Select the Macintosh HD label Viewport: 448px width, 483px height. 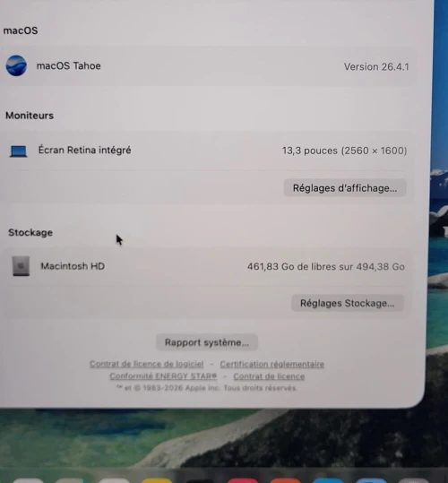[x=73, y=266]
